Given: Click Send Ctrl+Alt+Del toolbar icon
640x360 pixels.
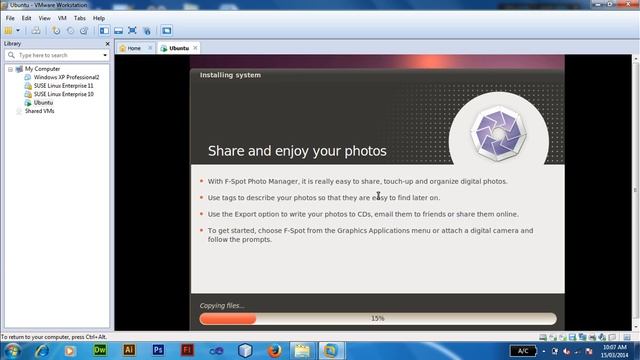Looking at the screenshot, I should (x=36, y=31).
